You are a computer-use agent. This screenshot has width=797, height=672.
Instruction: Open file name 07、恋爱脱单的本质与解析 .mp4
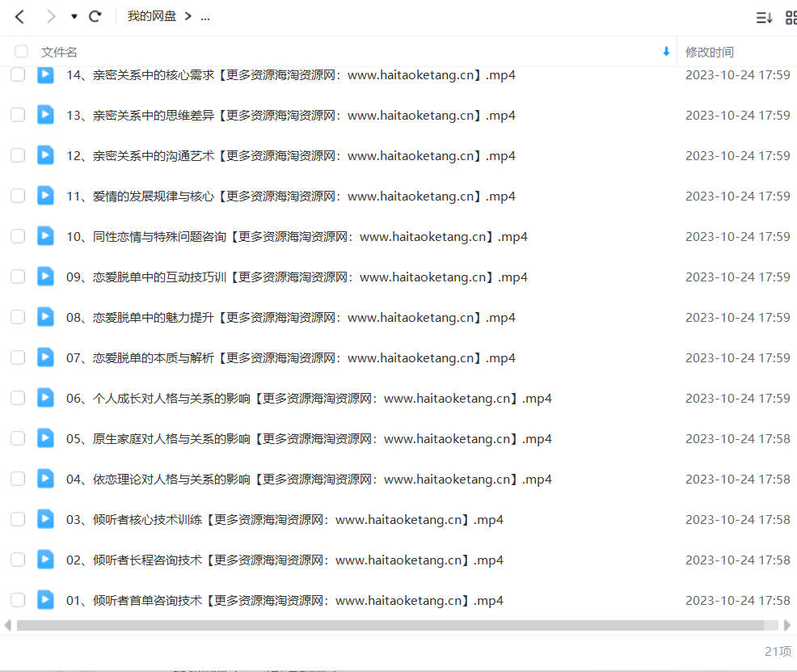tap(291, 358)
